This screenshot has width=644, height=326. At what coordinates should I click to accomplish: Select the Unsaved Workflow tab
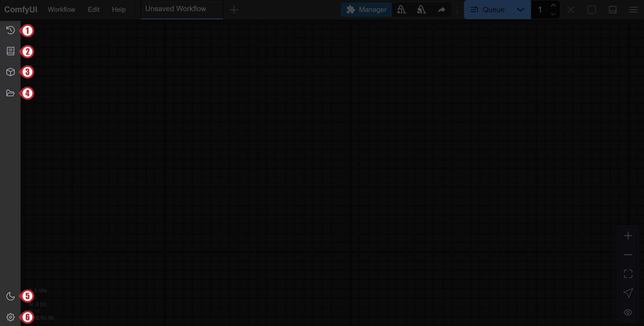pyautogui.click(x=182, y=9)
